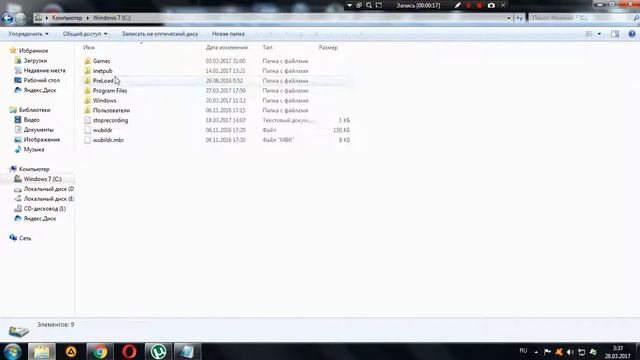Select the wubildr file
Viewport: 640px width, 360px height.
pos(102,130)
